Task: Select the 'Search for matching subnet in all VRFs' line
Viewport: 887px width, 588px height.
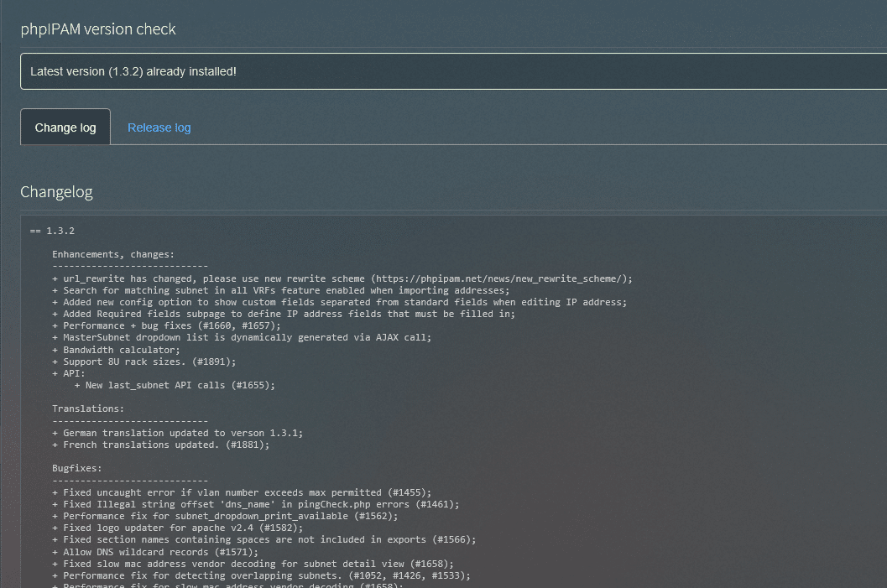Action: coord(280,290)
